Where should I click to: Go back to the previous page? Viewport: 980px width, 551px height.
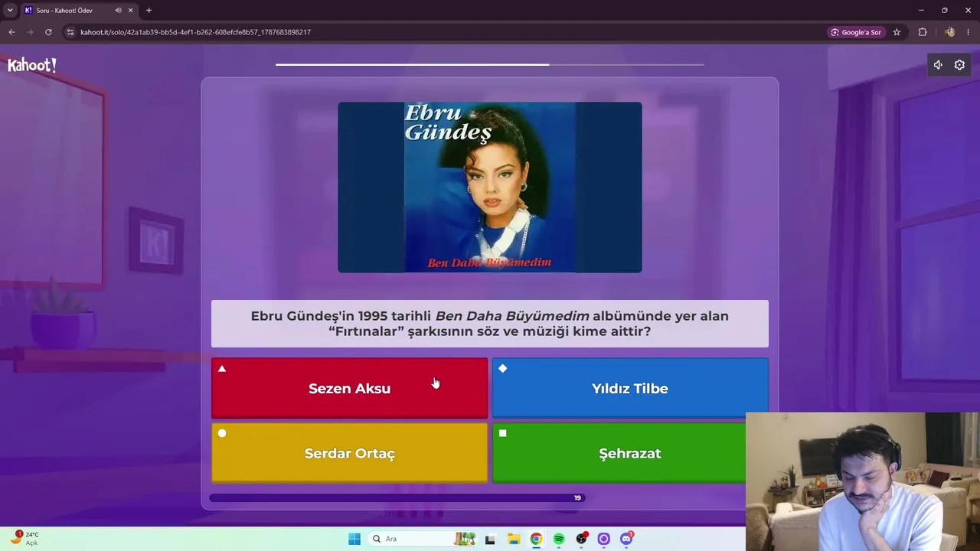[x=11, y=32]
